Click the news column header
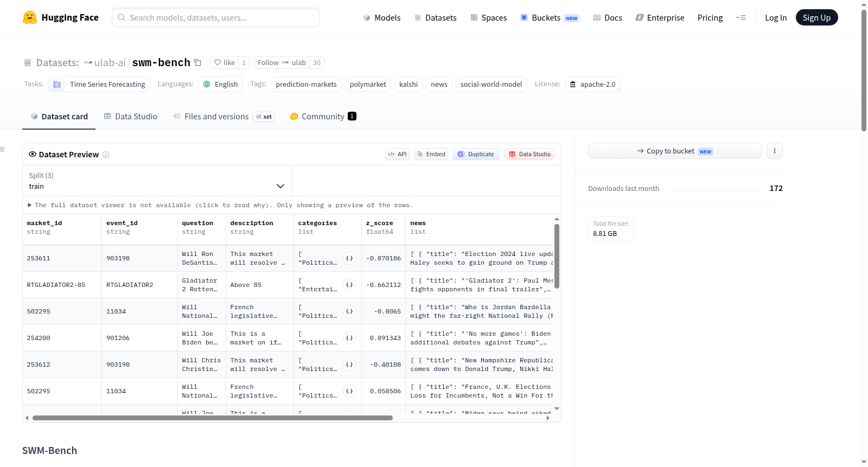Image resolution: width=868 pixels, height=467 pixels. 479,227
